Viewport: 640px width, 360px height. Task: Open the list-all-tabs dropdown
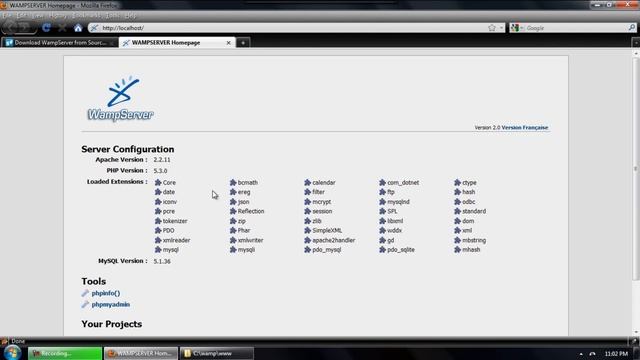pyautogui.click(x=636, y=42)
